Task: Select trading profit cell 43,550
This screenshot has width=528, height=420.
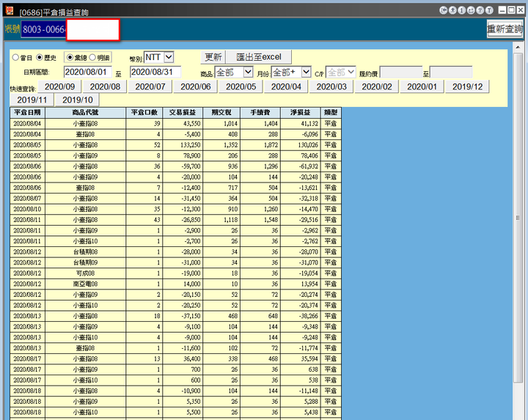Action: click(183, 124)
